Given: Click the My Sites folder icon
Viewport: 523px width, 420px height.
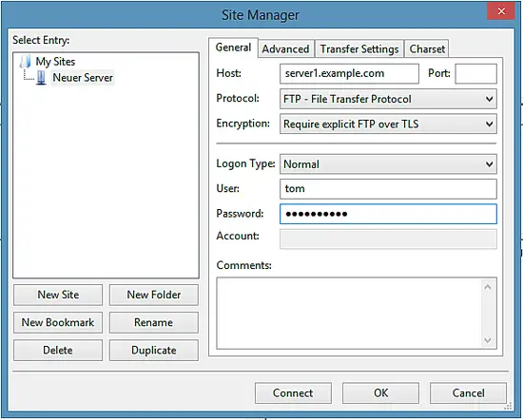Looking at the screenshot, I should [x=26, y=62].
